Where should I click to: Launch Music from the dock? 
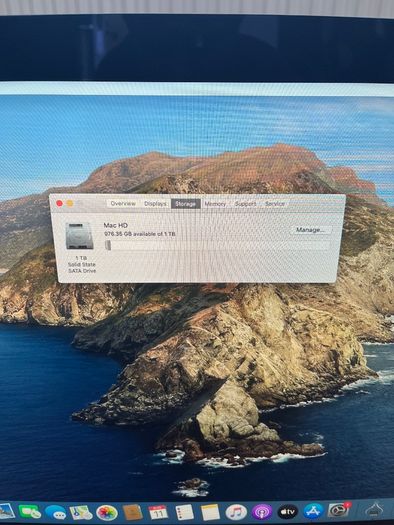tap(236, 512)
